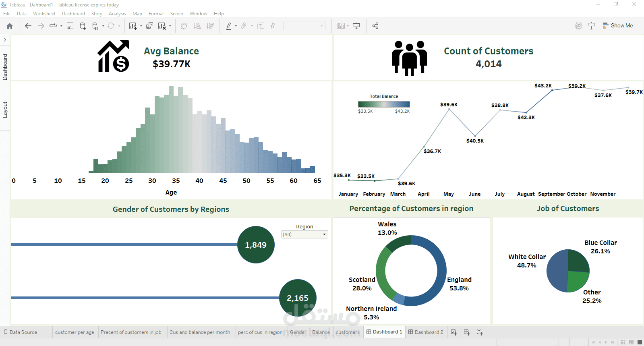Click the Fix Axes pin icon
This screenshot has width=644, height=346.
tap(273, 26)
